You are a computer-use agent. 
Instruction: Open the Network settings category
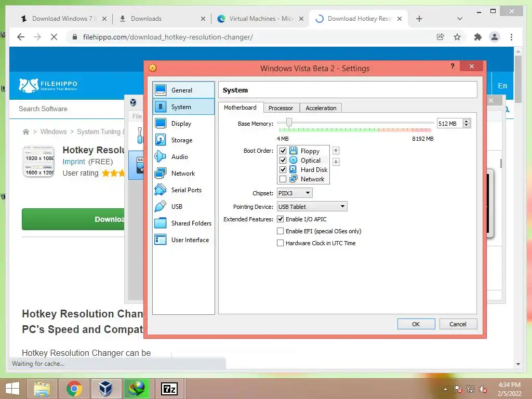(x=183, y=174)
